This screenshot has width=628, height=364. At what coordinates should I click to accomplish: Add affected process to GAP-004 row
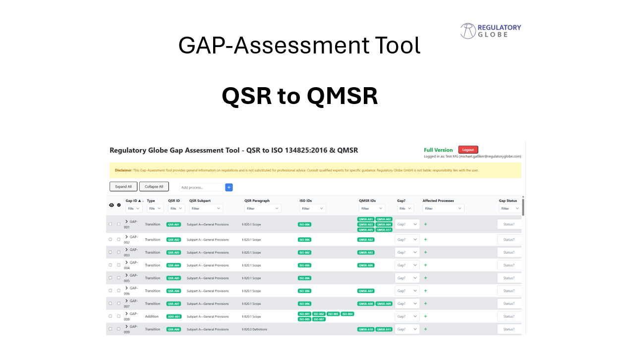point(425,265)
